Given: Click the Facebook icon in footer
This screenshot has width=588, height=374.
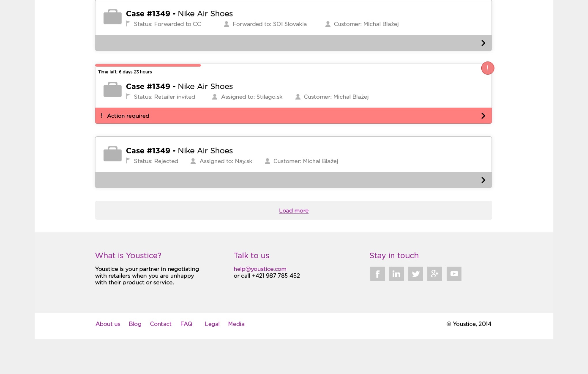Looking at the screenshot, I should [377, 274].
